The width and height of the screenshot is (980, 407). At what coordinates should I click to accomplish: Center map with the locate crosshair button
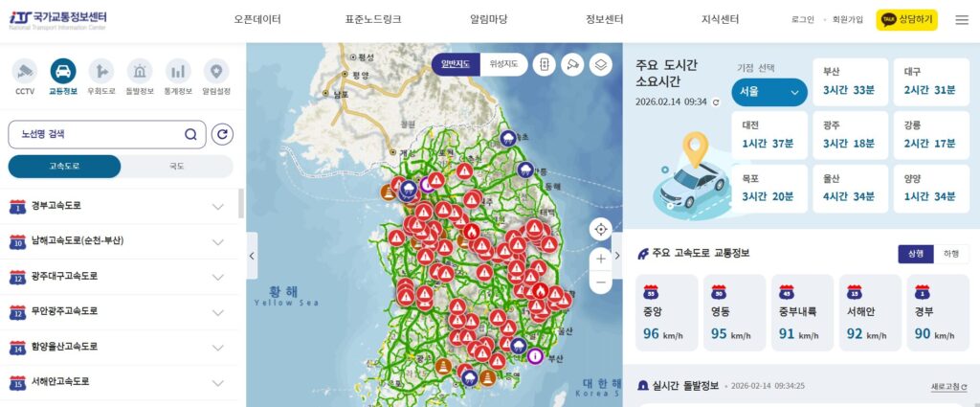click(x=601, y=230)
